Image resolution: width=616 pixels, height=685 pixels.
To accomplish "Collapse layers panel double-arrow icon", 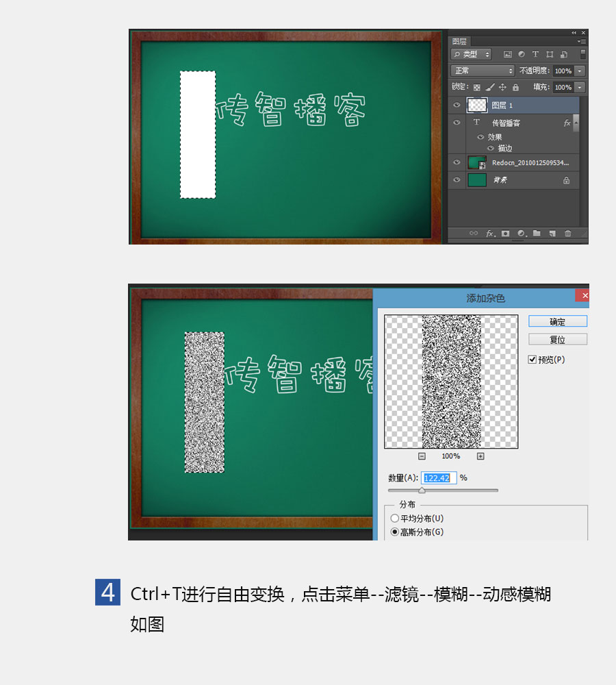I will (574, 33).
